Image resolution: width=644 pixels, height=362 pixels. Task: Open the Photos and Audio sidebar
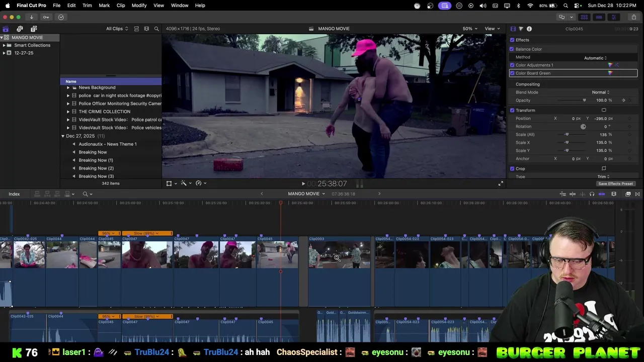coord(20,29)
